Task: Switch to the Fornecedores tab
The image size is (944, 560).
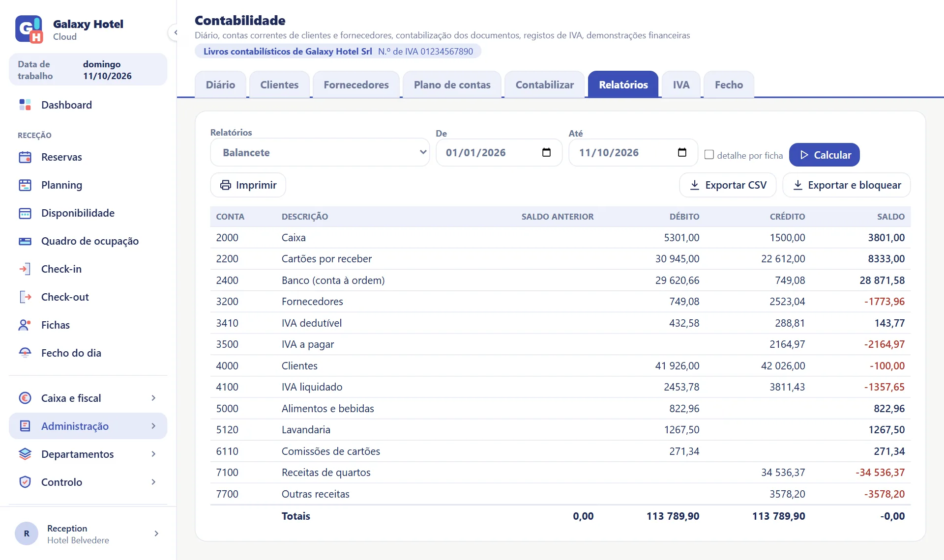Action: (x=356, y=84)
